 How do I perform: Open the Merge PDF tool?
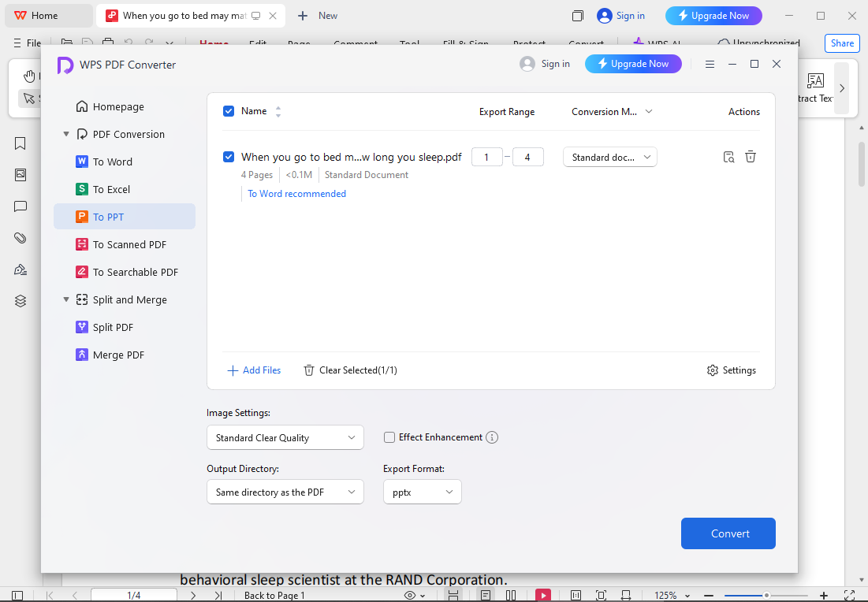click(x=118, y=355)
